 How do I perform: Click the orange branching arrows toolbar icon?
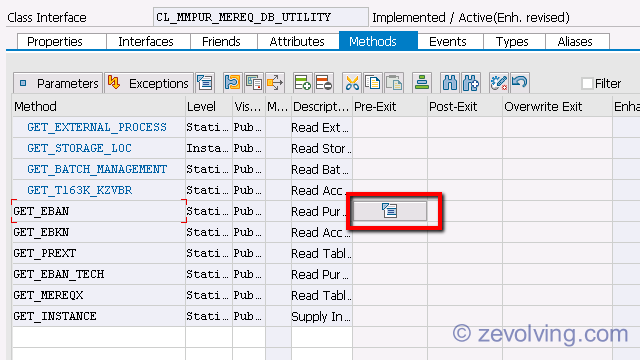[275, 83]
